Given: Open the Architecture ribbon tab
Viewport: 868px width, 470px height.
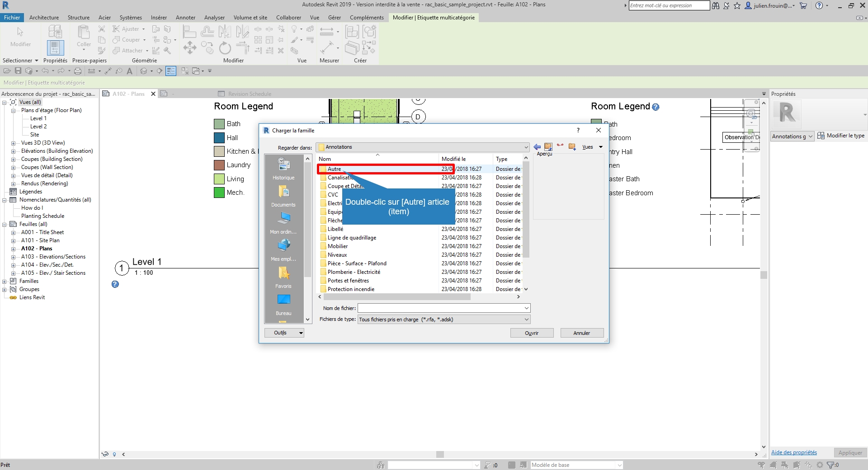Looking at the screenshot, I should 44,18.
